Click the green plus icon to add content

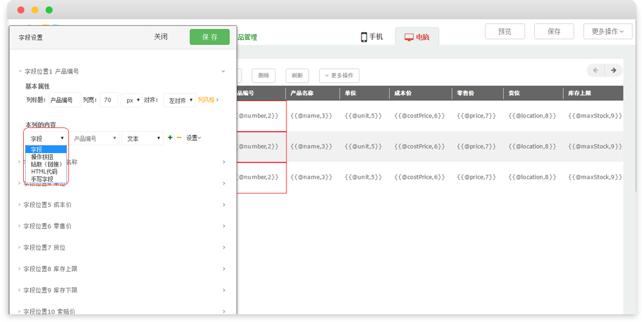tap(170, 138)
